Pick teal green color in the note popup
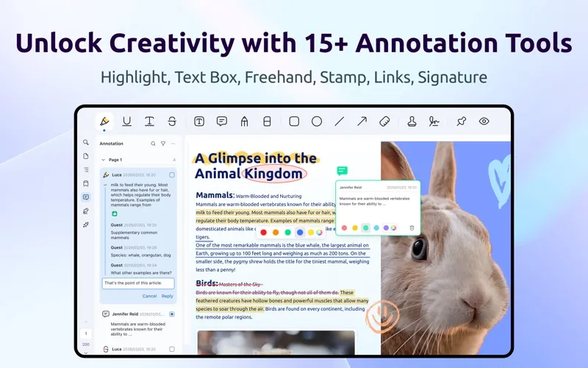Screen dimensions: 588x368 (365, 228)
